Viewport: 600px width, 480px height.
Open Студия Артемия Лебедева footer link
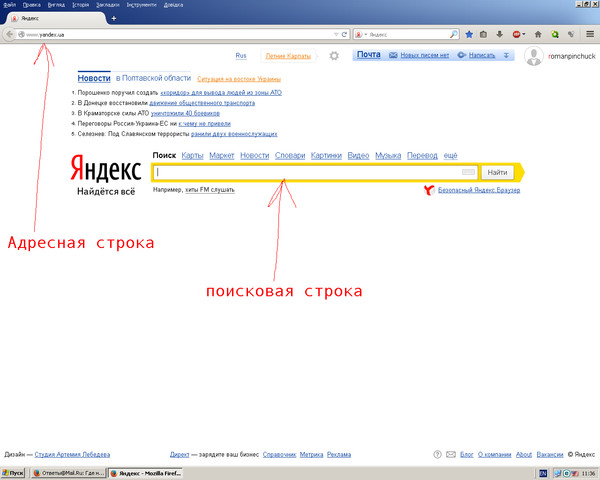[x=72, y=455]
